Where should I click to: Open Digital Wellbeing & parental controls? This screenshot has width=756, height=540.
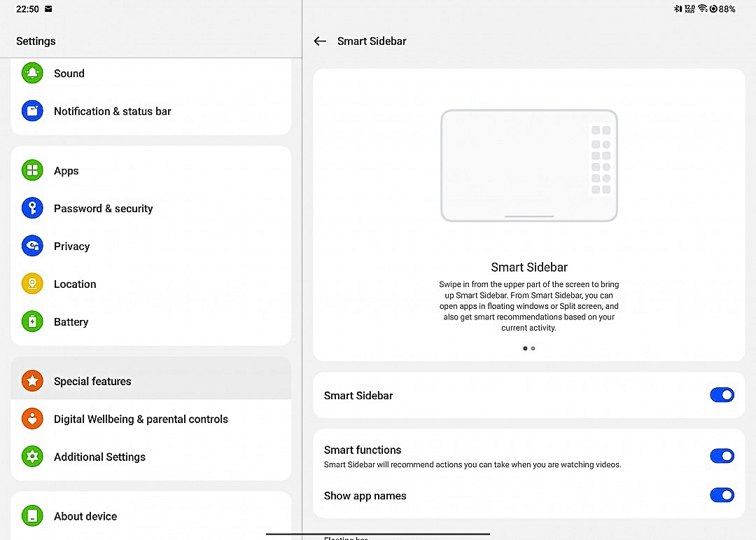tap(151, 419)
